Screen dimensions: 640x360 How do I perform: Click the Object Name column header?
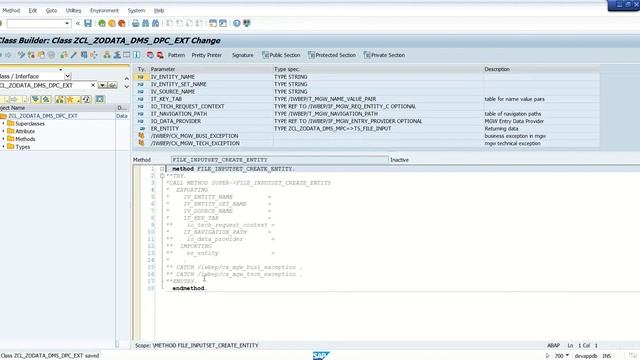58,108
